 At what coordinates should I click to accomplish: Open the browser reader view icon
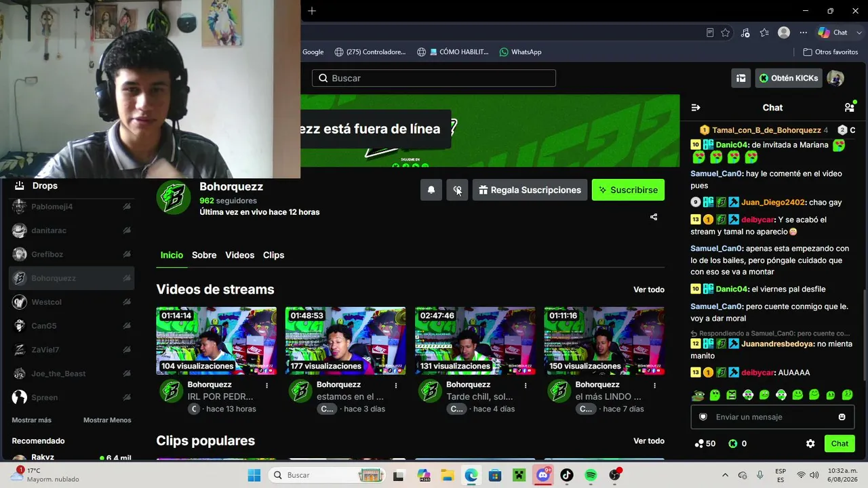(x=709, y=33)
